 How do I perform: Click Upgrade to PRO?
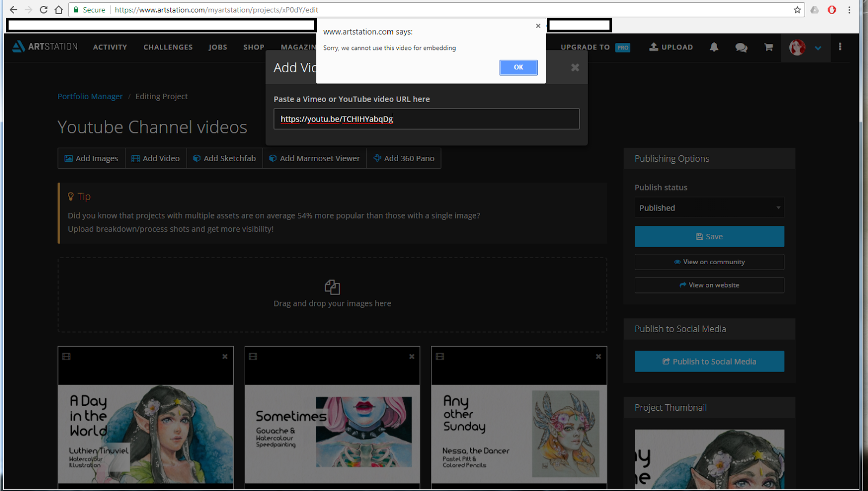tap(595, 47)
